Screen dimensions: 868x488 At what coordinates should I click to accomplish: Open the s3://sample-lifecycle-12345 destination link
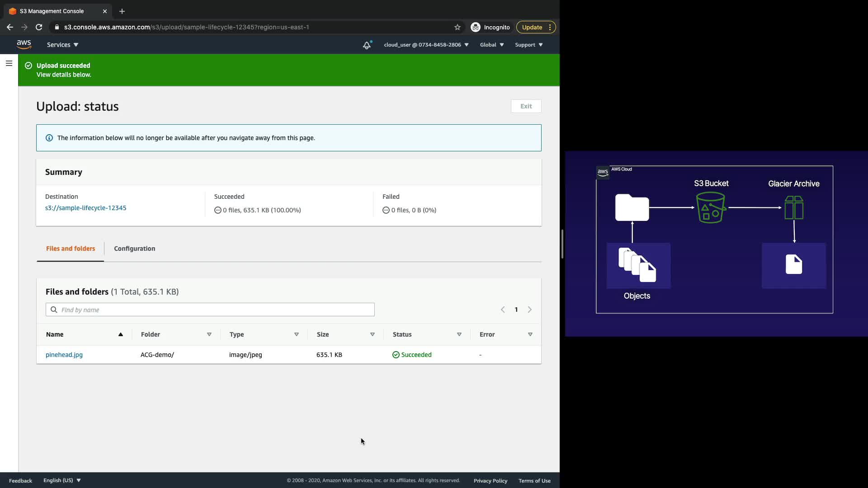[x=85, y=208]
